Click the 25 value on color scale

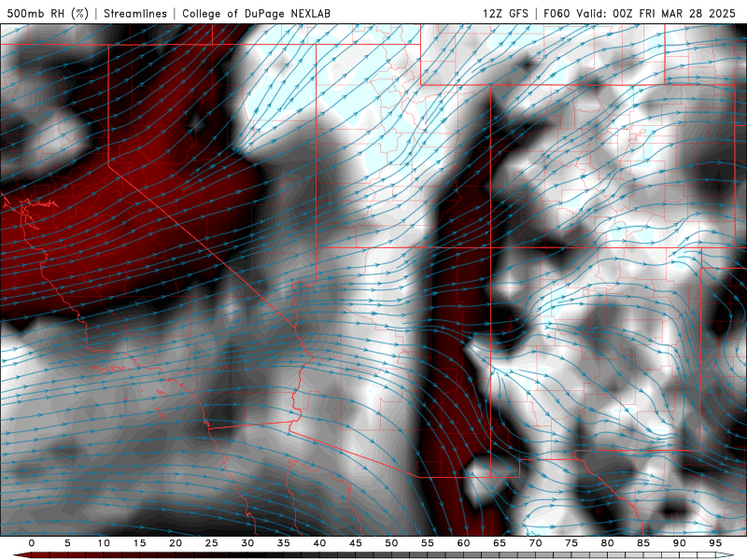coord(211,543)
